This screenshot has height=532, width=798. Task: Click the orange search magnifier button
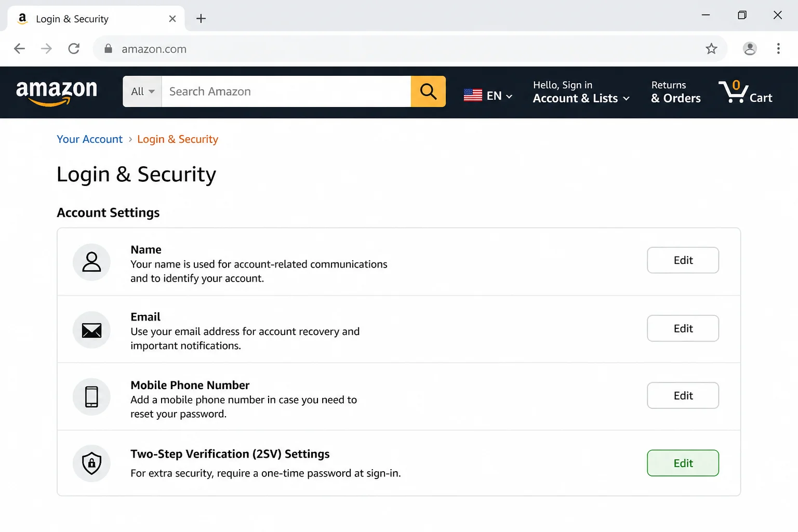(x=428, y=91)
